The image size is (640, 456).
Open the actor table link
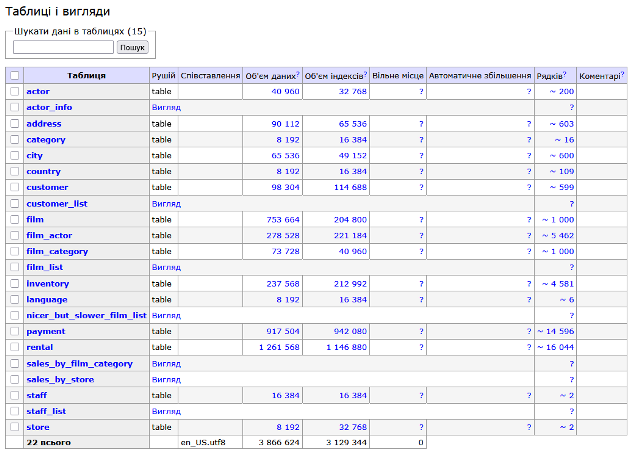point(38,91)
